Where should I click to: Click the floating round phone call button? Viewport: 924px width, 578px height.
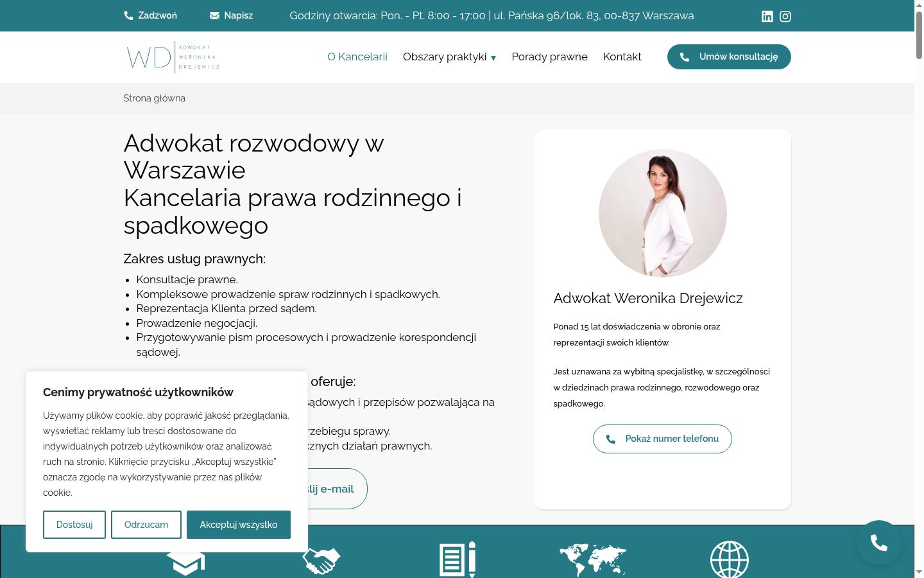tap(879, 543)
